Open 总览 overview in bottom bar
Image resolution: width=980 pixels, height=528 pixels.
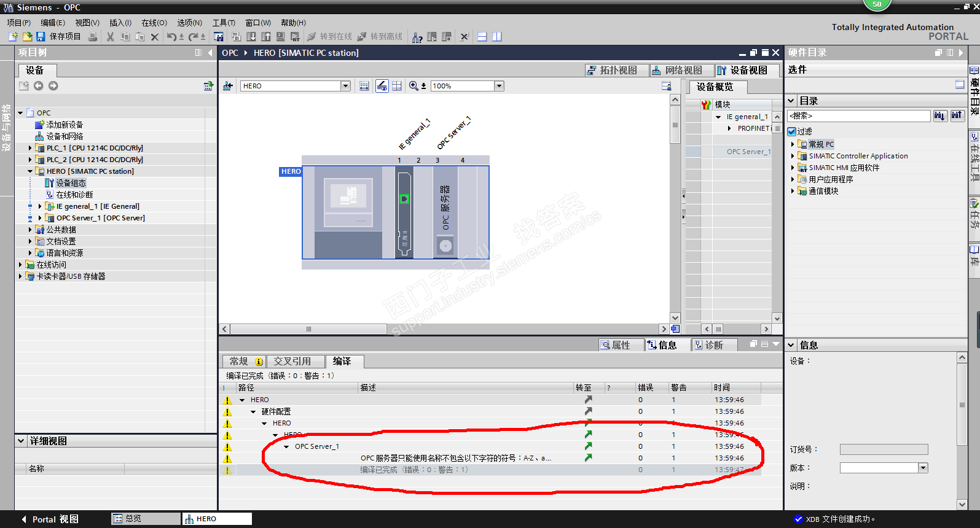(x=146, y=519)
